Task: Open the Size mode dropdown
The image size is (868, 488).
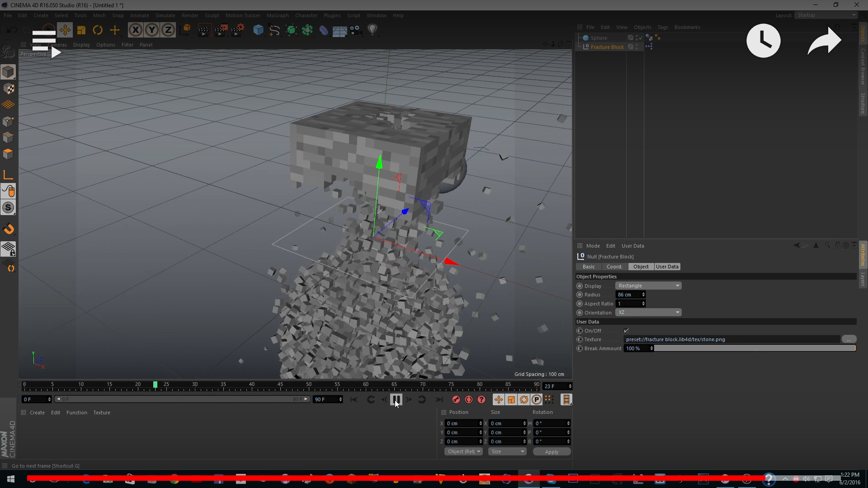Action: click(507, 451)
